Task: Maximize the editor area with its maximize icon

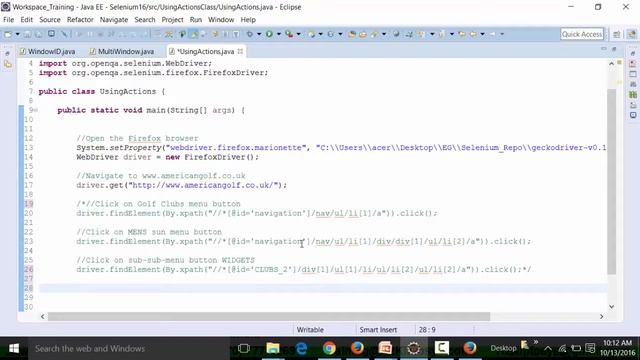Action: point(614,49)
